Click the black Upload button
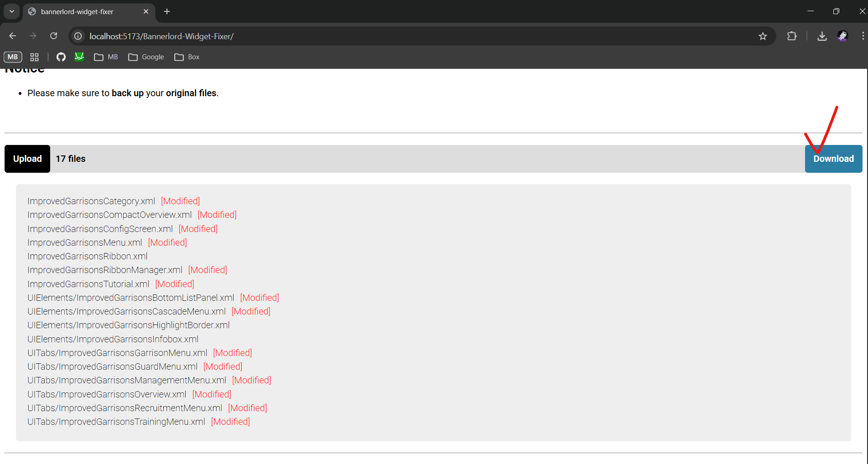Screen dimensions: 868x464 click(27, 159)
